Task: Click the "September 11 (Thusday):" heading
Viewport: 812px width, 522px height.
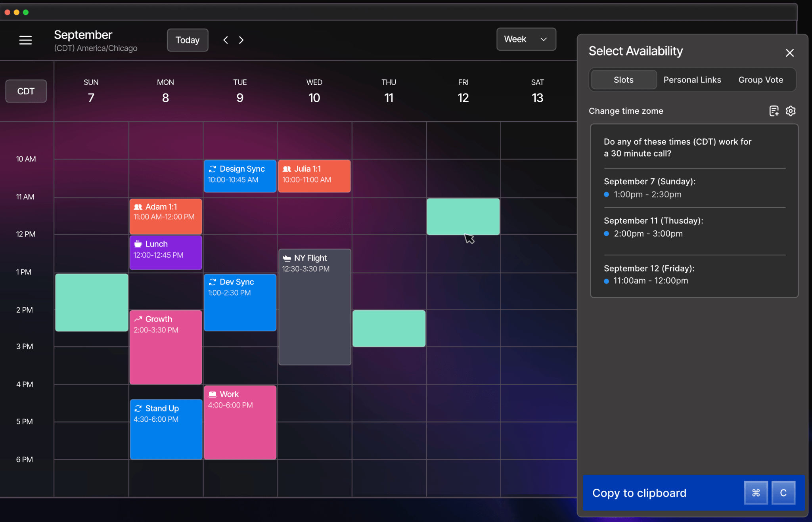Action: pos(653,221)
